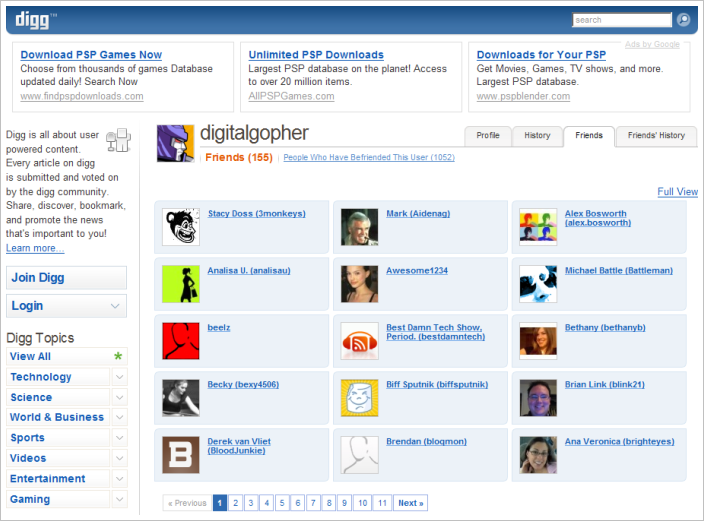Open Becky (bexy4506) grayscale avatar
This screenshot has height=521, width=704.
[180, 398]
